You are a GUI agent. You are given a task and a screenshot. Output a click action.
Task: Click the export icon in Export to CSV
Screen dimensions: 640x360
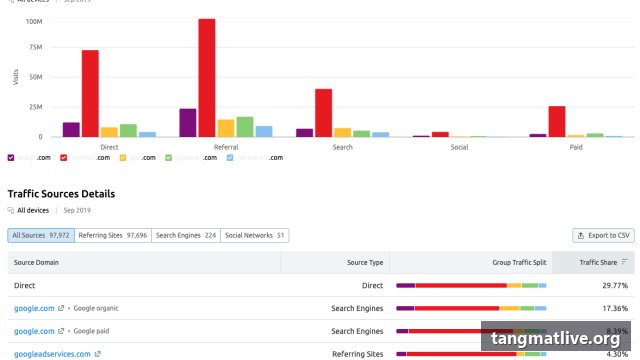pyautogui.click(x=581, y=236)
